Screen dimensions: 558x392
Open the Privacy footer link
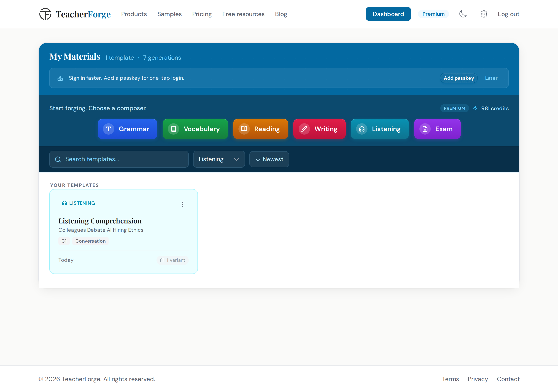tap(478, 379)
